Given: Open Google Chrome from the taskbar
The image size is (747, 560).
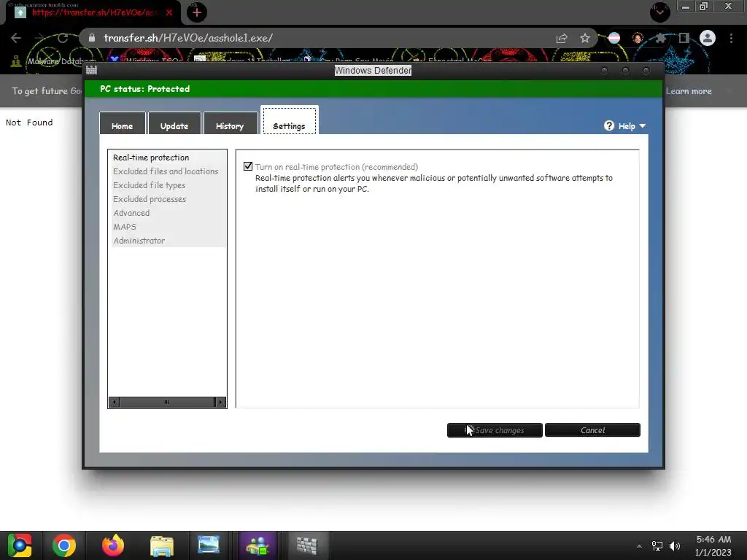Looking at the screenshot, I should click(x=64, y=545).
